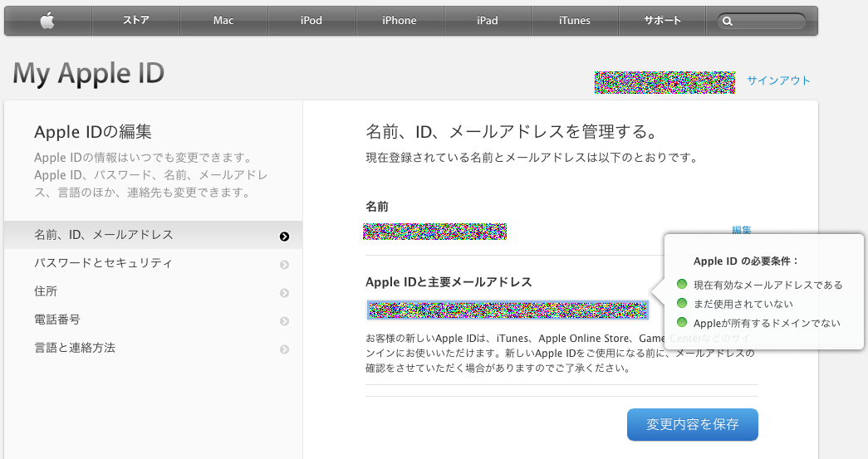The height and width of the screenshot is (459, 868).
Task: Click the 名前、ID、メールアドレスを管理する。 heading
Action: [512, 132]
